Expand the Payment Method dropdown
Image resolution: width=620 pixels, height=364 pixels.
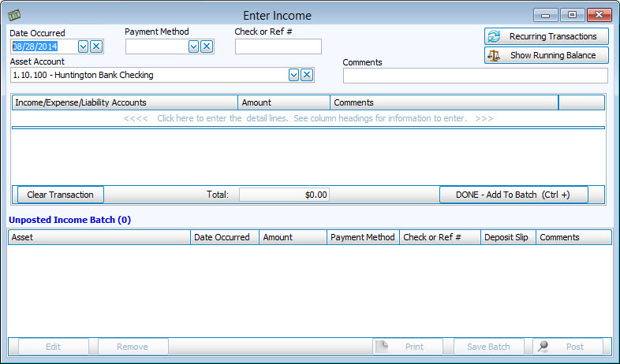pyautogui.click(x=193, y=46)
